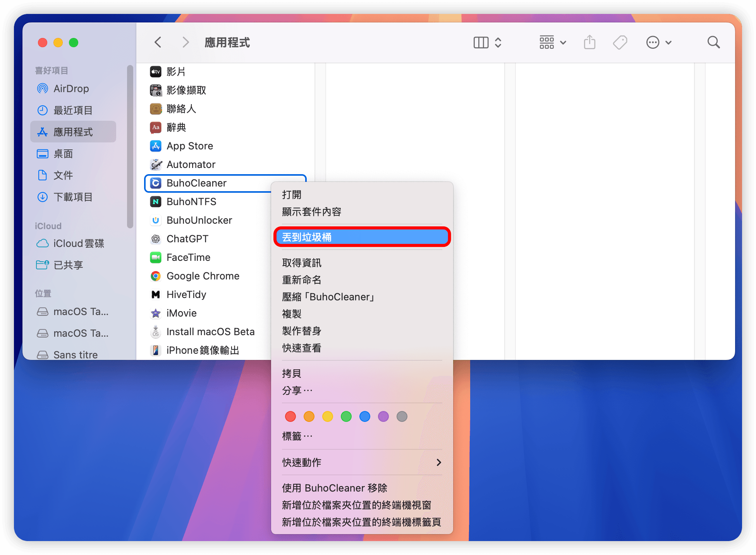Choose 打開 in the context menu

[362, 195]
